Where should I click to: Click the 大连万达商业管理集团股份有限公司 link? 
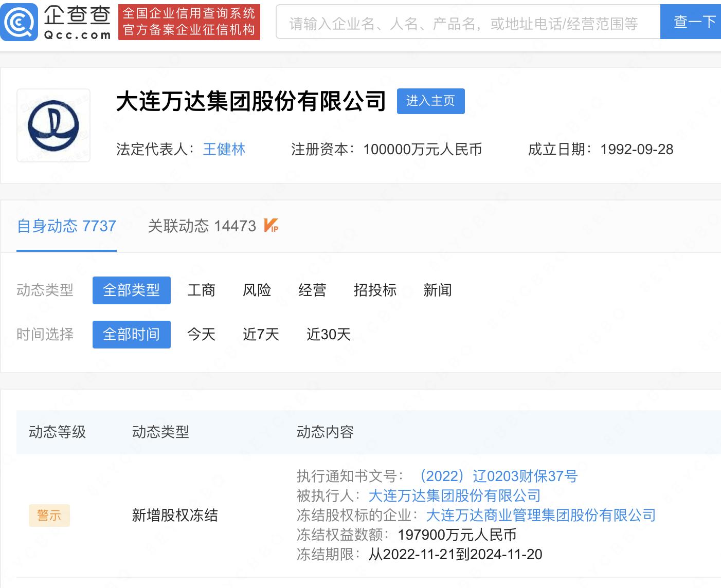(539, 515)
